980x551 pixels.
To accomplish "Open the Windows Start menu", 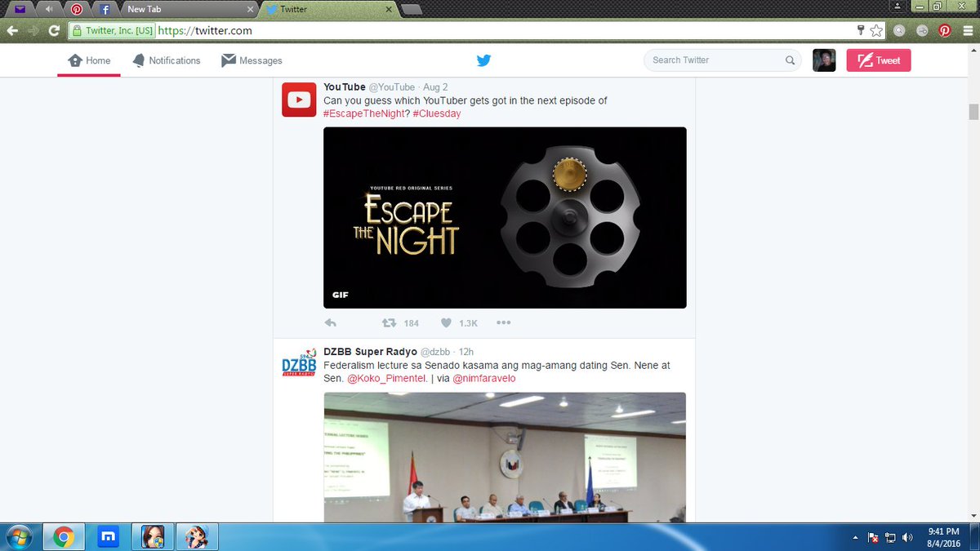I will point(18,537).
